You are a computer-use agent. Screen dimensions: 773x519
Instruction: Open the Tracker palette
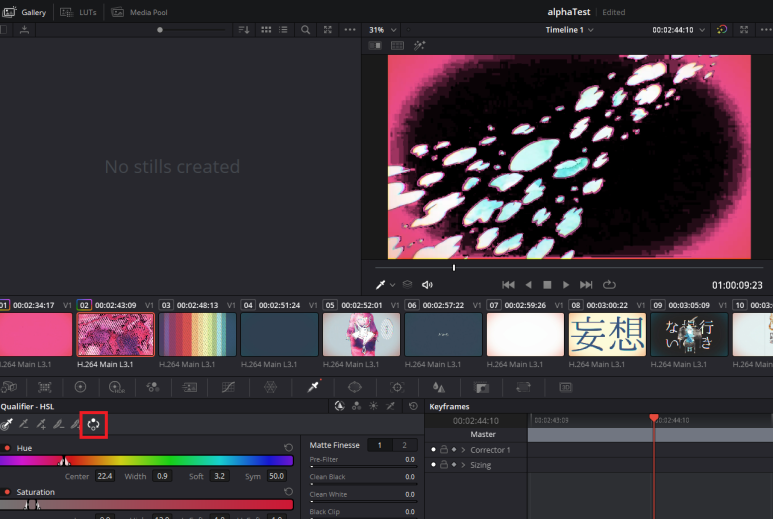(x=397, y=387)
